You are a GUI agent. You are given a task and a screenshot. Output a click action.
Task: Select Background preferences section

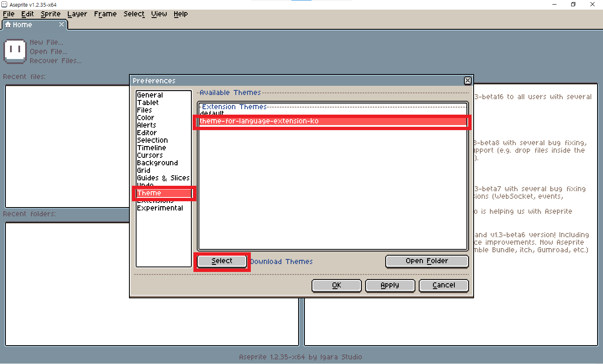(x=164, y=163)
